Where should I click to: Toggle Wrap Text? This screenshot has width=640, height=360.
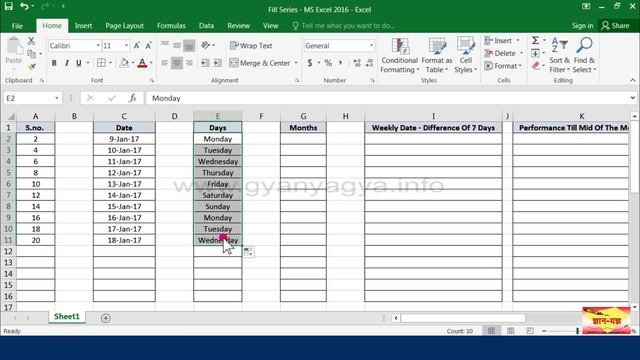pyautogui.click(x=251, y=45)
